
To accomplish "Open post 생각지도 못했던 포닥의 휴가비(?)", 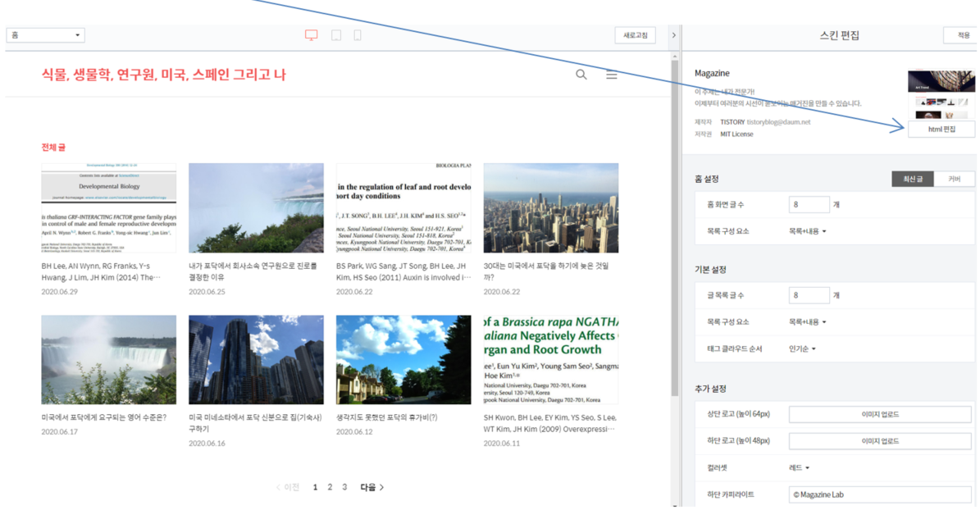I will coord(387,417).
